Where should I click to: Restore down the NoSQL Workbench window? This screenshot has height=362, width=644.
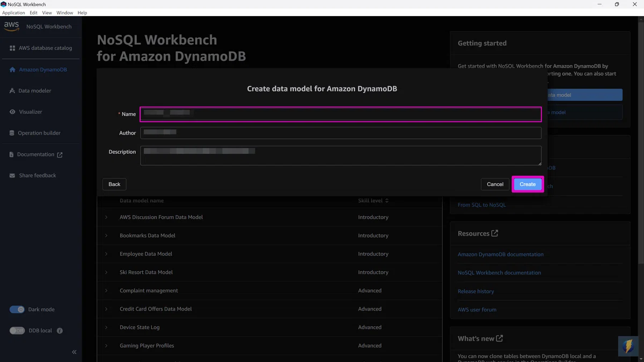point(617,4)
